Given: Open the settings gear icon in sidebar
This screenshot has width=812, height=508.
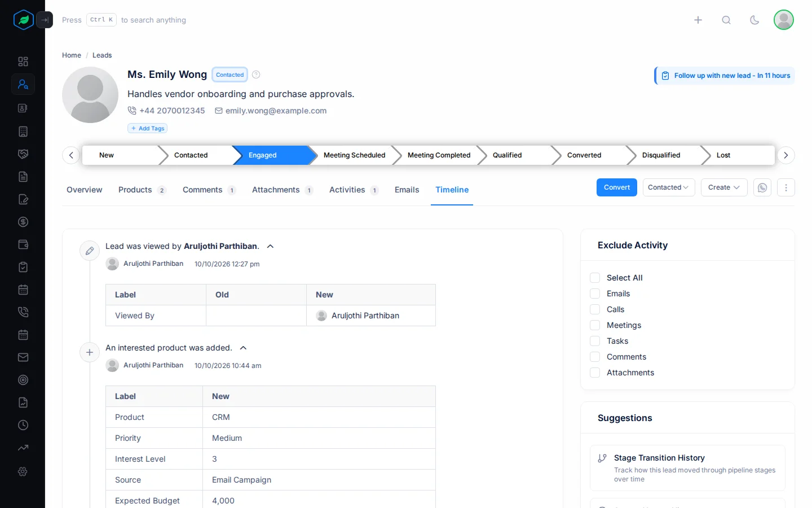Looking at the screenshot, I should click(x=23, y=471).
